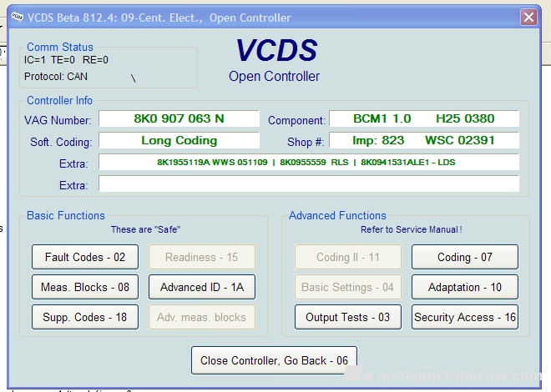This screenshot has width=551, height=392.
Task: Click the grayed Readiness - 15 button
Action: point(202,258)
